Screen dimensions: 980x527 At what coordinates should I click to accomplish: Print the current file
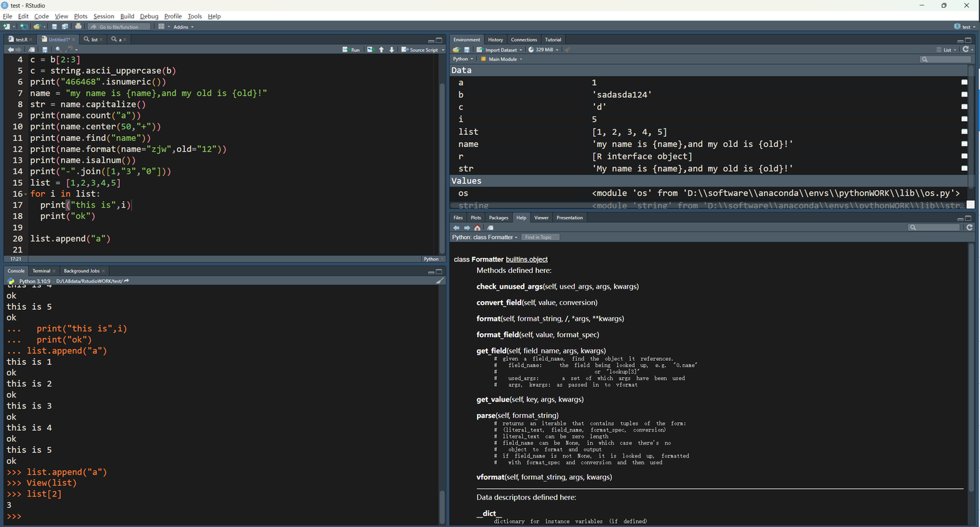pos(78,27)
